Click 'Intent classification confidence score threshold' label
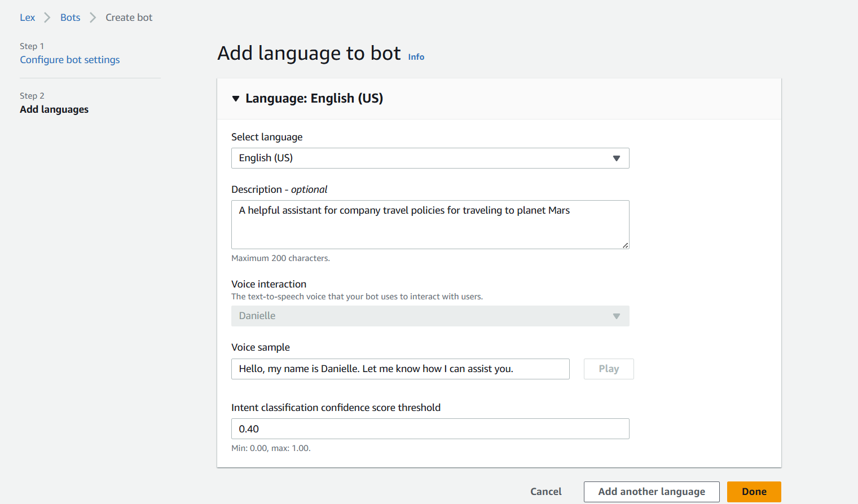 [x=336, y=408]
